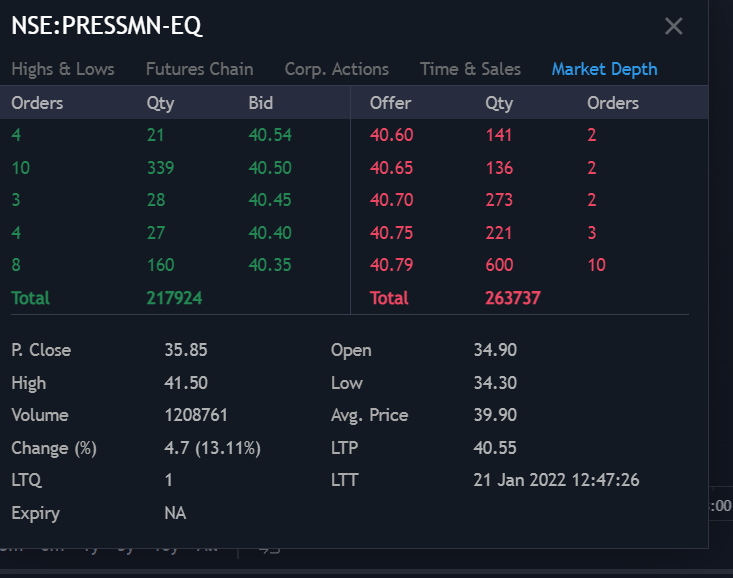The height and width of the screenshot is (578, 733).
Task: Click offer price 40.60
Action: 391,135
